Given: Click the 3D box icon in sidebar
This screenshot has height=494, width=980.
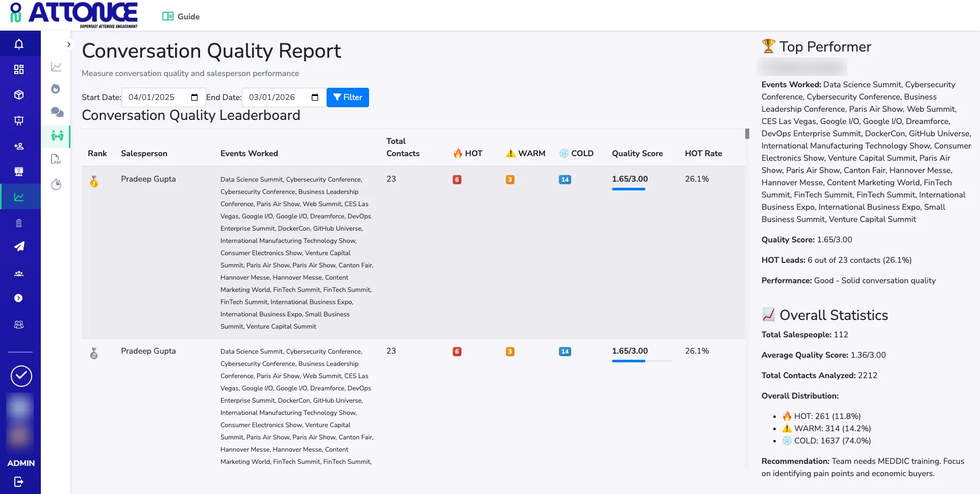Looking at the screenshot, I should (19, 95).
